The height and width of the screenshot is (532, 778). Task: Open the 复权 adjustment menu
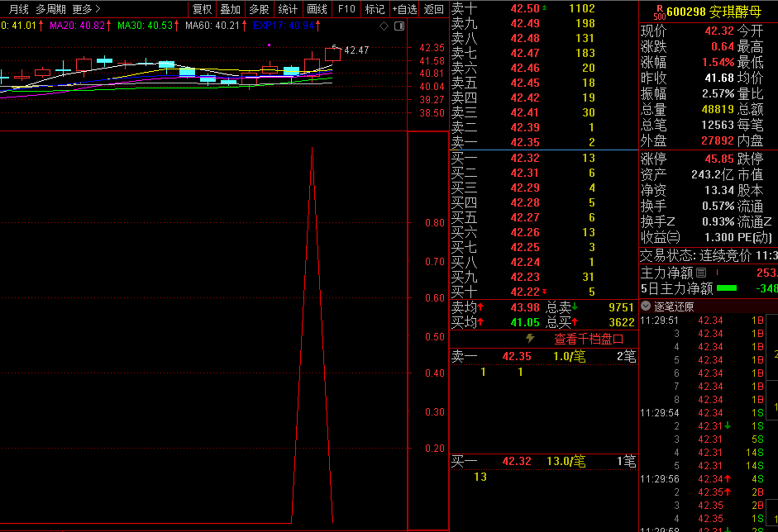click(202, 9)
